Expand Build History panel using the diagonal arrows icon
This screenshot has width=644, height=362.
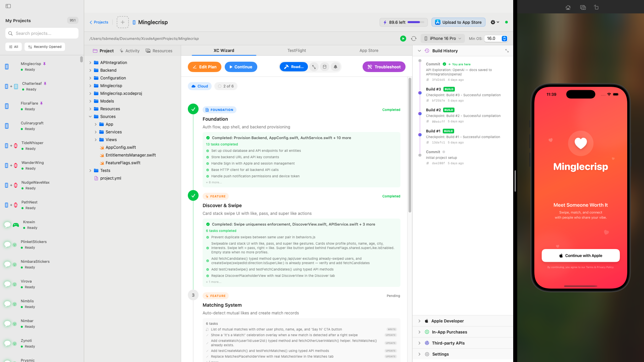(507, 51)
